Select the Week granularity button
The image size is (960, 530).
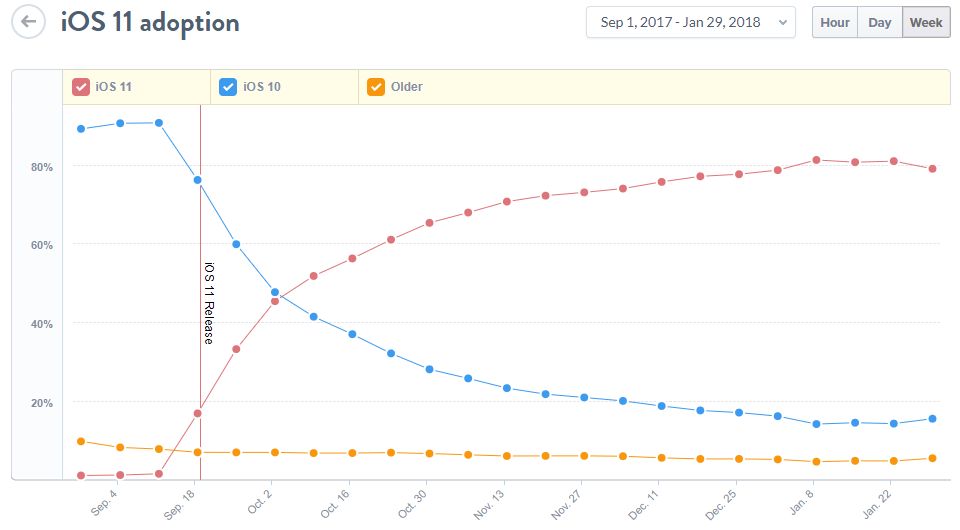point(926,22)
